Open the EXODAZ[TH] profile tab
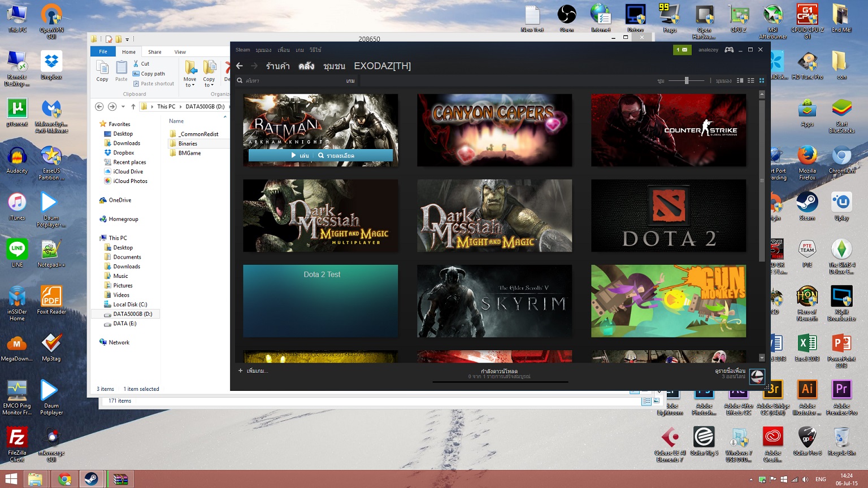 pyautogui.click(x=383, y=66)
